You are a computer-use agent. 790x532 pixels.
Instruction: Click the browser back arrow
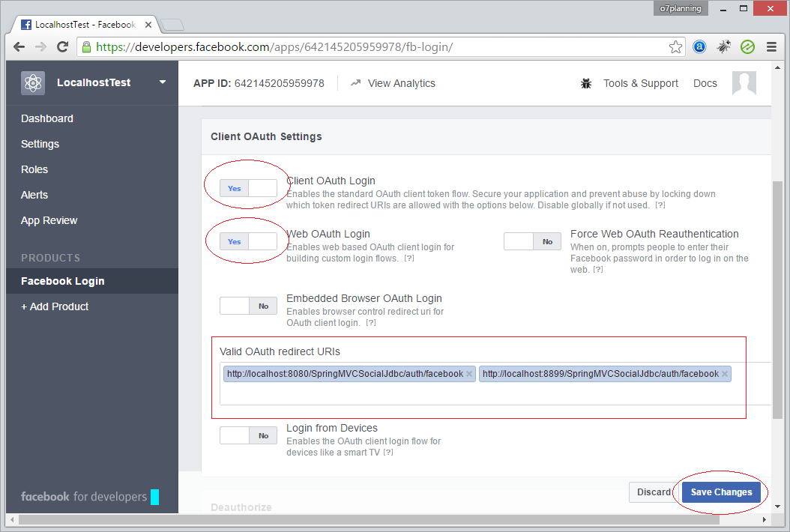[x=19, y=47]
